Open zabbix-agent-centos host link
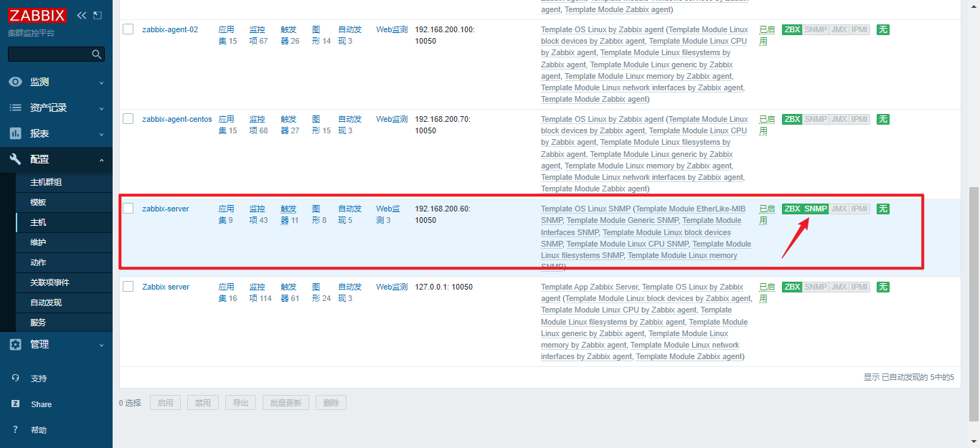Viewport: 980px width, 448px height. tap(177, 119)
